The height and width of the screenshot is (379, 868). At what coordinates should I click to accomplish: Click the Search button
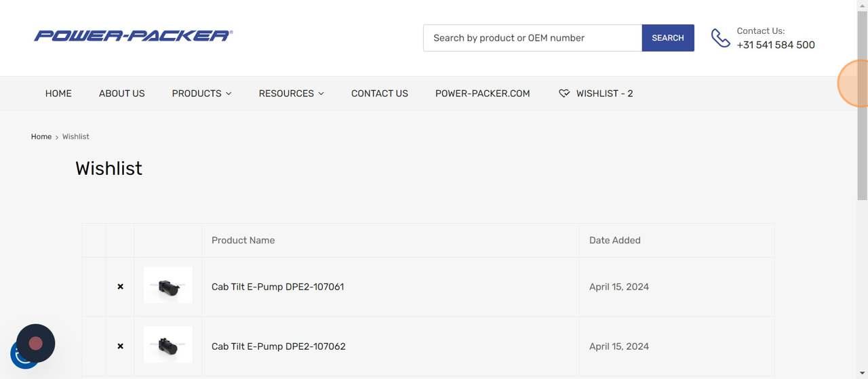(668, 38)
